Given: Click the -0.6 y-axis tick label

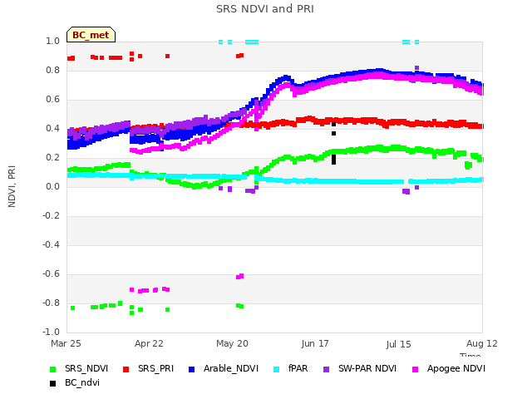Looking at the screenshot, I should pos(51,274).
